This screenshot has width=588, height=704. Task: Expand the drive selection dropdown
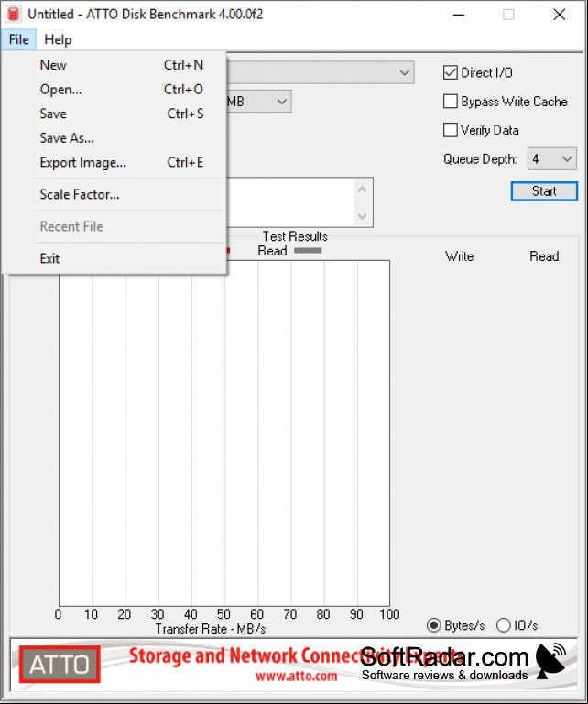click(x=404, y=72)
